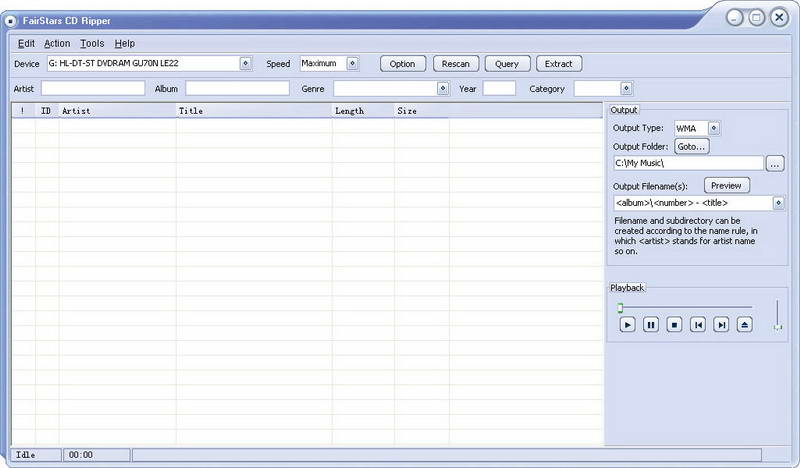Sort by the Length column header

click(x=363, y=111)
